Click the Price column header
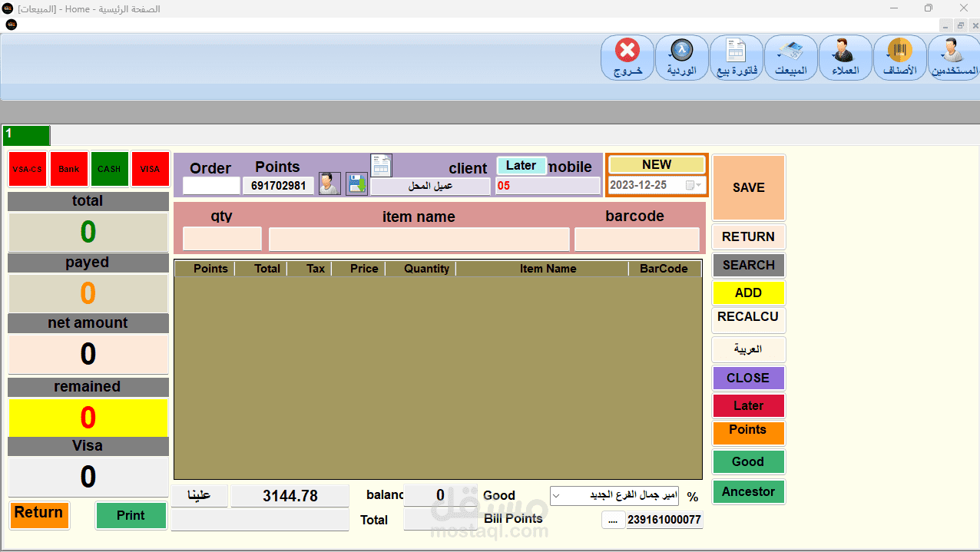 tap(359, 269)
